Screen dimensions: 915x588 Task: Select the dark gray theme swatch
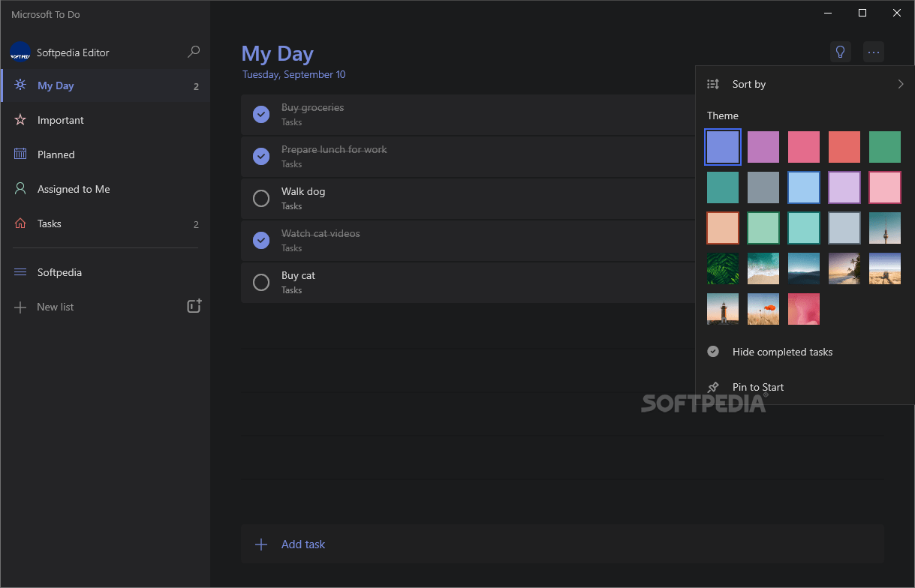tap(763, 187)
